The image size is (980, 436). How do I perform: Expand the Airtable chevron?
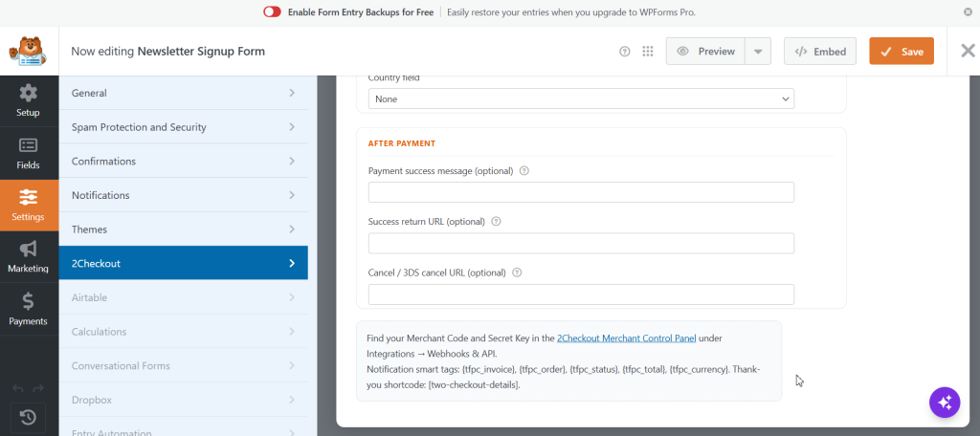(x=292, y=297)
